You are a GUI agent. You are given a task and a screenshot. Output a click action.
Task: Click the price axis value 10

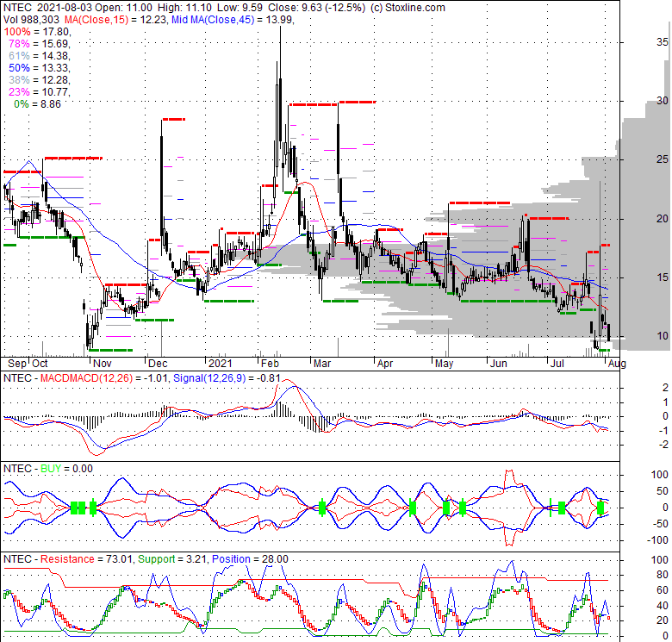(x=663, y=336)
